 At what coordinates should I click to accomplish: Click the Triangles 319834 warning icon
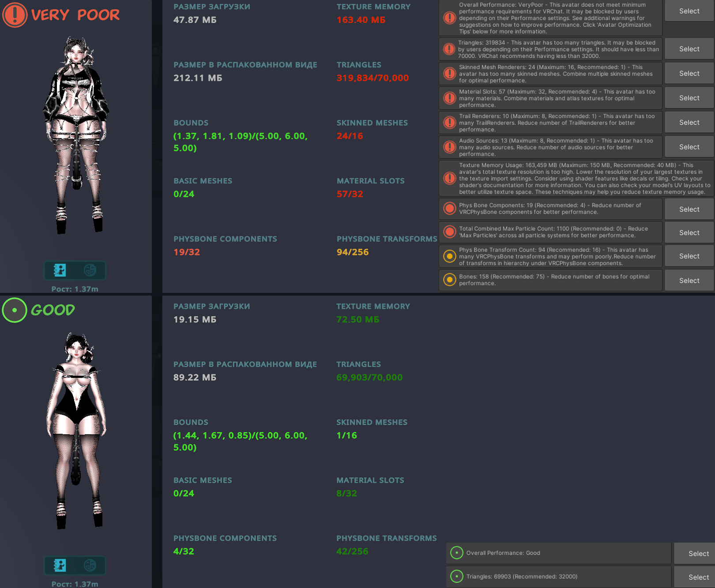pos(449,49)
